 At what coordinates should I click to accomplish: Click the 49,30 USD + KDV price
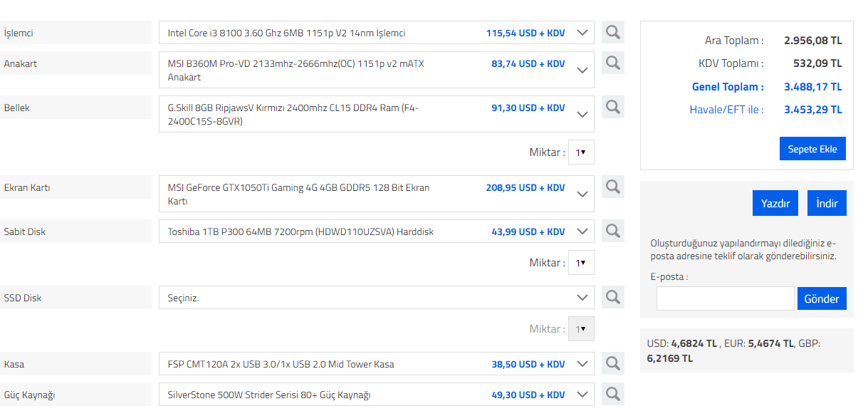pos(528,395)
